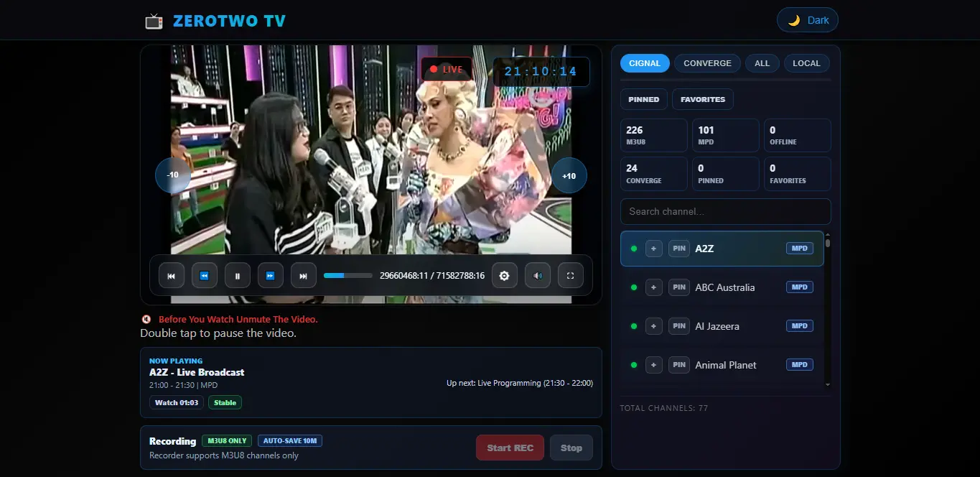Select the ALL channels tab
The height and width of the screenshot is (477, 980).
pos(762,63)
